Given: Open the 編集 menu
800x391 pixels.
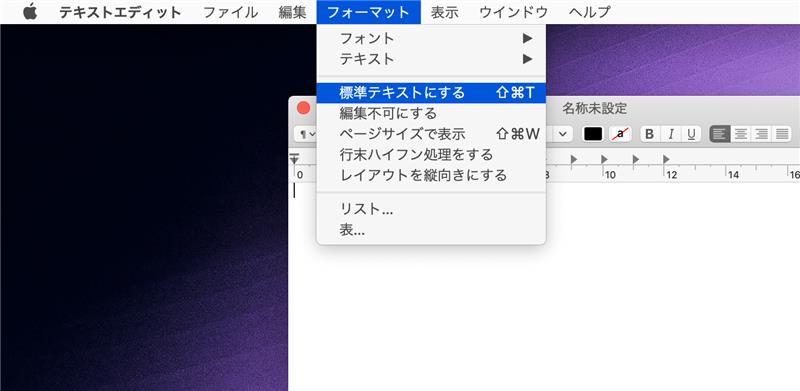Looking at the screenshot, I should (x=292, y=12).
